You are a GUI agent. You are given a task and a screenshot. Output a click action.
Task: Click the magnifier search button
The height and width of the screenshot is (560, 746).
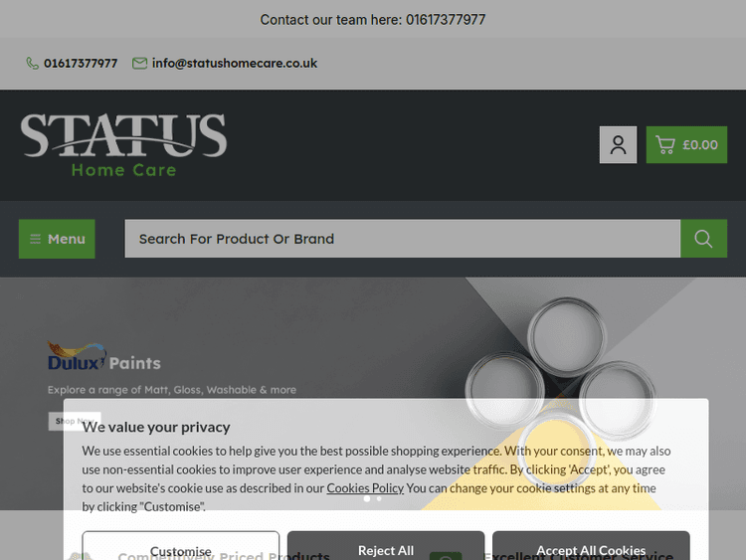pyautogui.click(x=703, y=239)
